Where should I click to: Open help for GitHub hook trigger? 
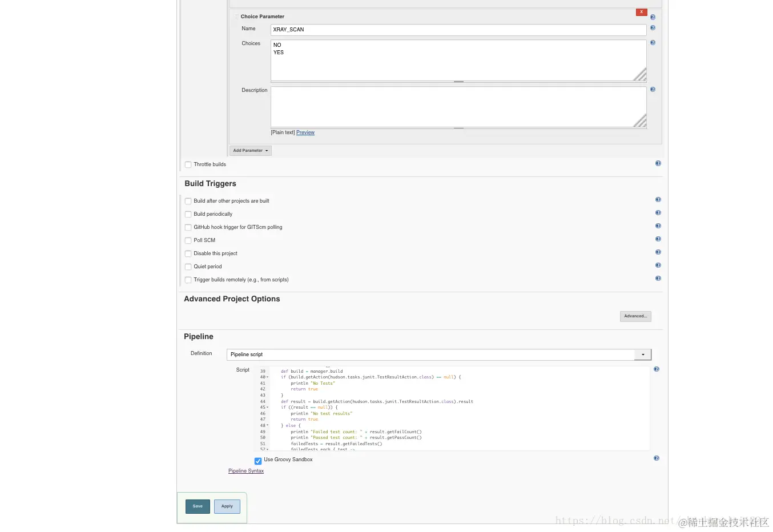658,226
